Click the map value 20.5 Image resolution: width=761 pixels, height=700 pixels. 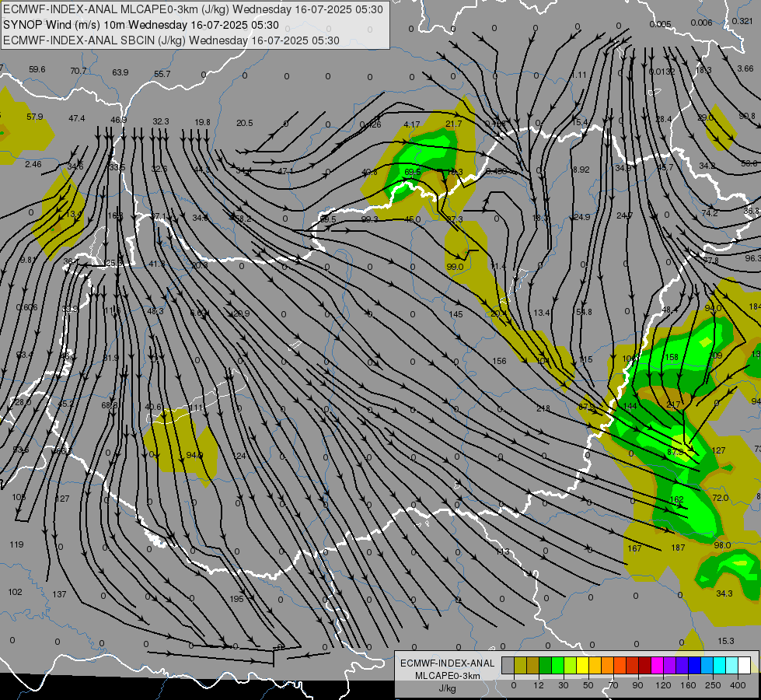(x=245, y=123)
